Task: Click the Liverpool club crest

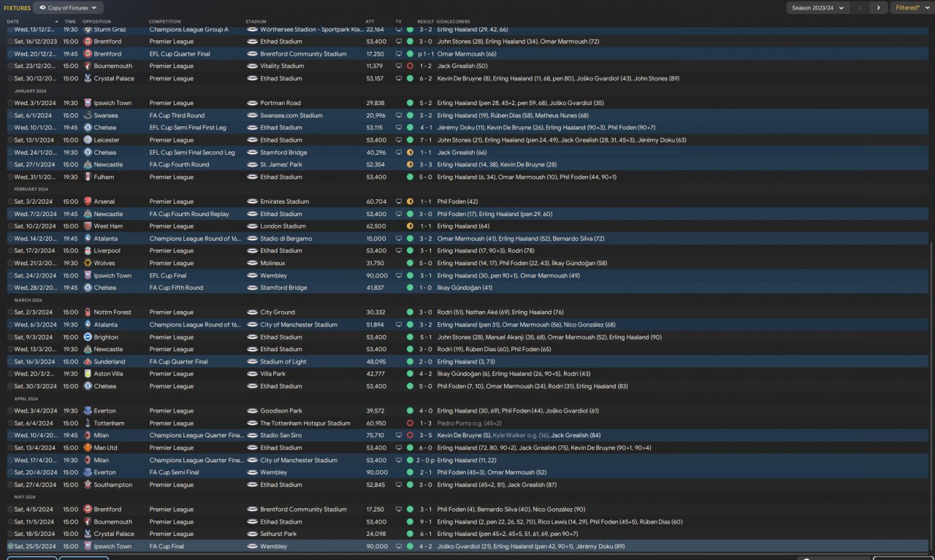Action: pos(88,250)
